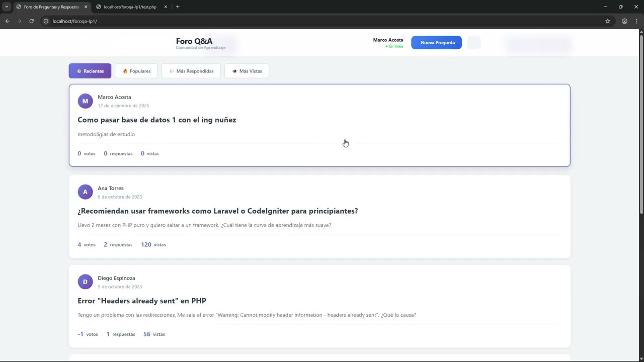Click the blank square button beside Nueva Pregunta

(x=474, y=43)
